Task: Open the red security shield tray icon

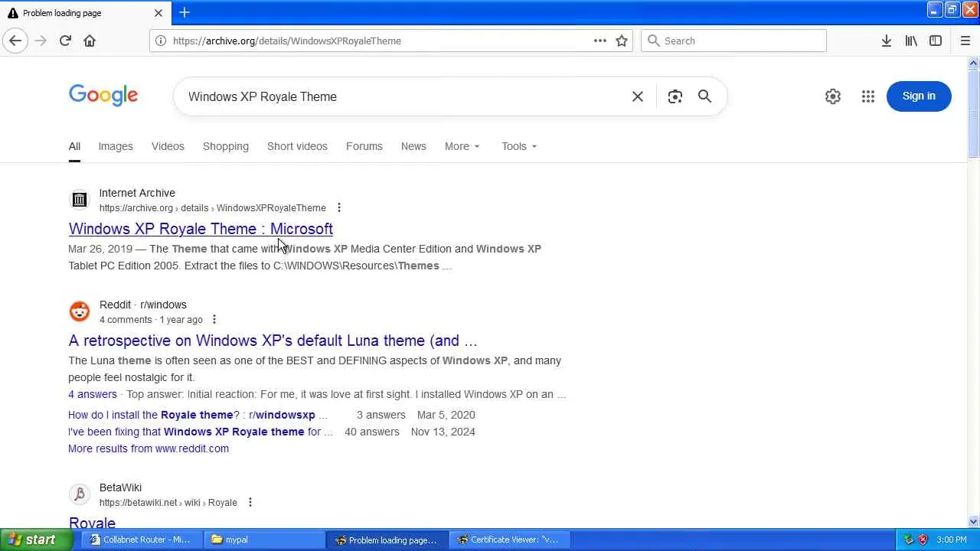Action: 923,540
